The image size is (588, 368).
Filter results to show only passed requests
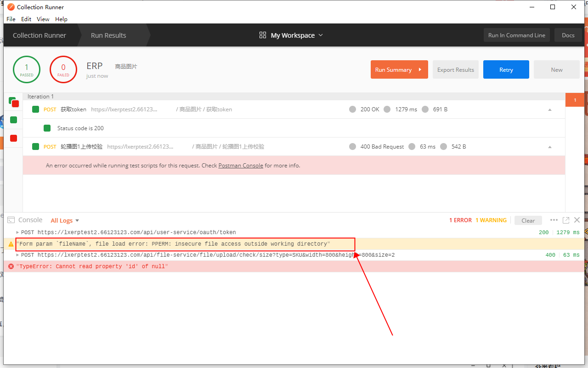coord(12,120)
